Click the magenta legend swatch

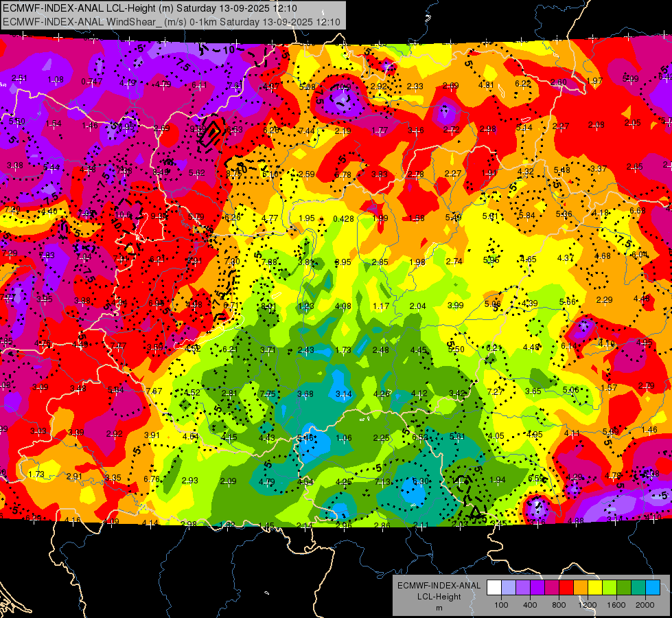click(552, 588)
